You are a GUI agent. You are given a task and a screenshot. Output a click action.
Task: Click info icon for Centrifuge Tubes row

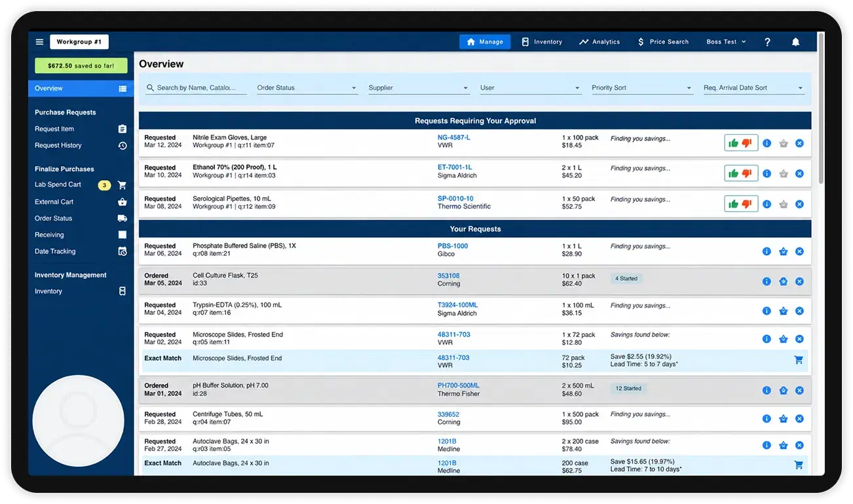(x=767, y=419)
